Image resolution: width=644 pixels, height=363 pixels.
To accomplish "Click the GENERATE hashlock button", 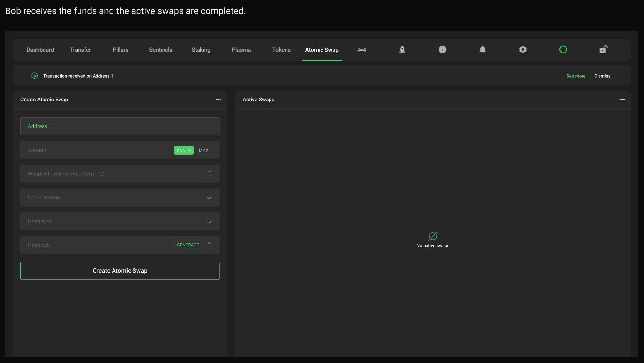I will click(188, 245).
